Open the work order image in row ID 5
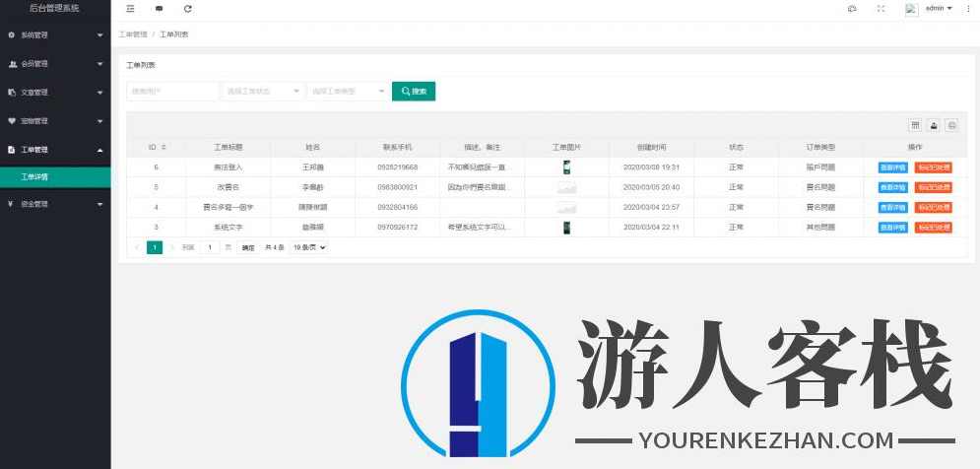Image resolution: width=980 pixels, height=469 pixels. point(567,187)
